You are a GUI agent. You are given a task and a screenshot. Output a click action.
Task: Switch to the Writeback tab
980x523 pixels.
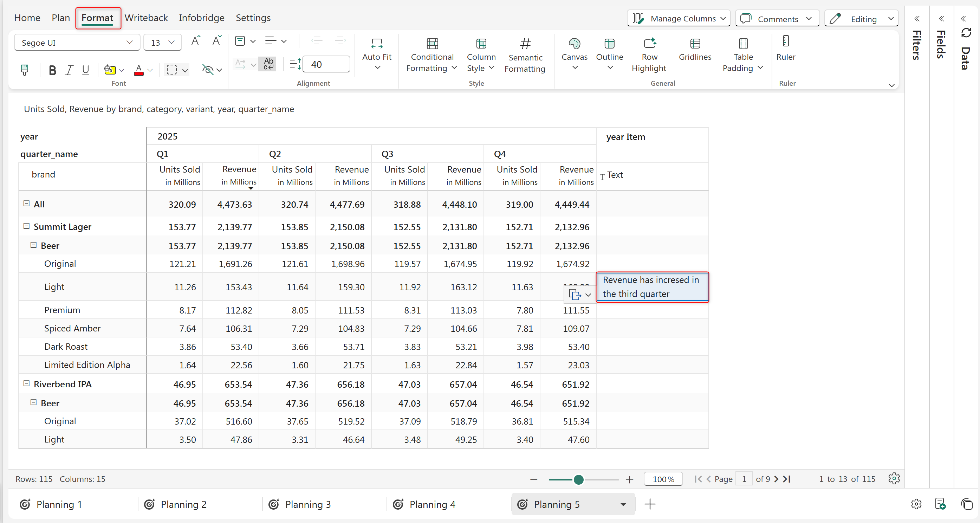[x=146, y=18]
